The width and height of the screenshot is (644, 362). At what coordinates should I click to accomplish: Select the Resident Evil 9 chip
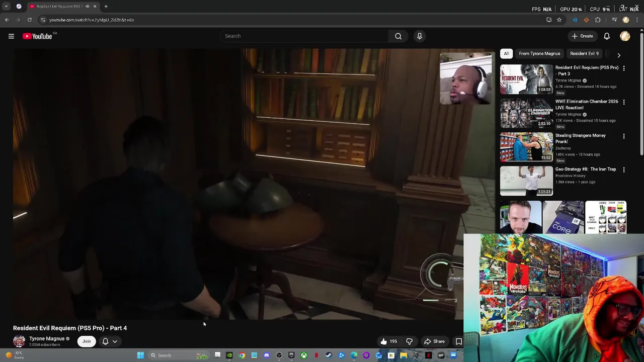coord(584,53)
